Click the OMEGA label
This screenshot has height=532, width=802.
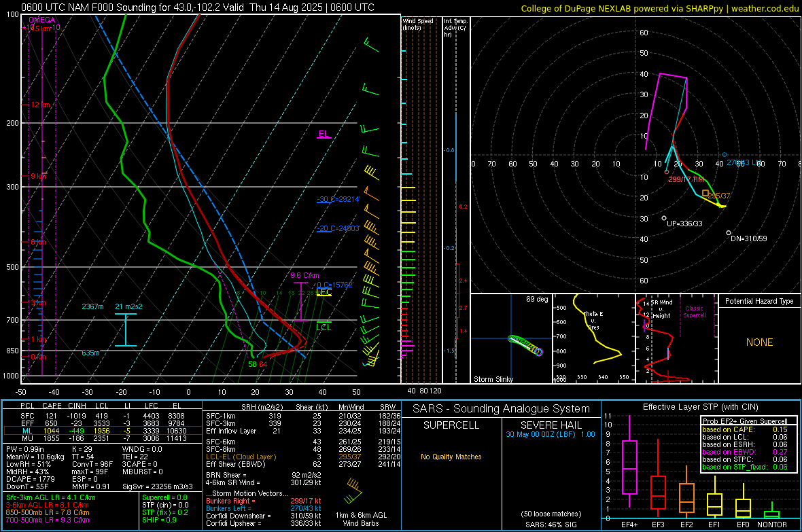(42, 20)
